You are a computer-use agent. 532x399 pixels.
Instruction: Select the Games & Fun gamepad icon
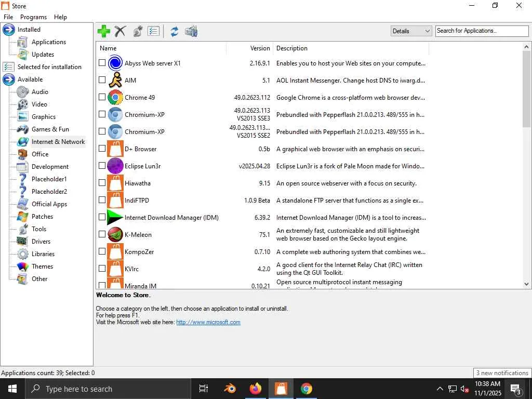click(23, 129)
